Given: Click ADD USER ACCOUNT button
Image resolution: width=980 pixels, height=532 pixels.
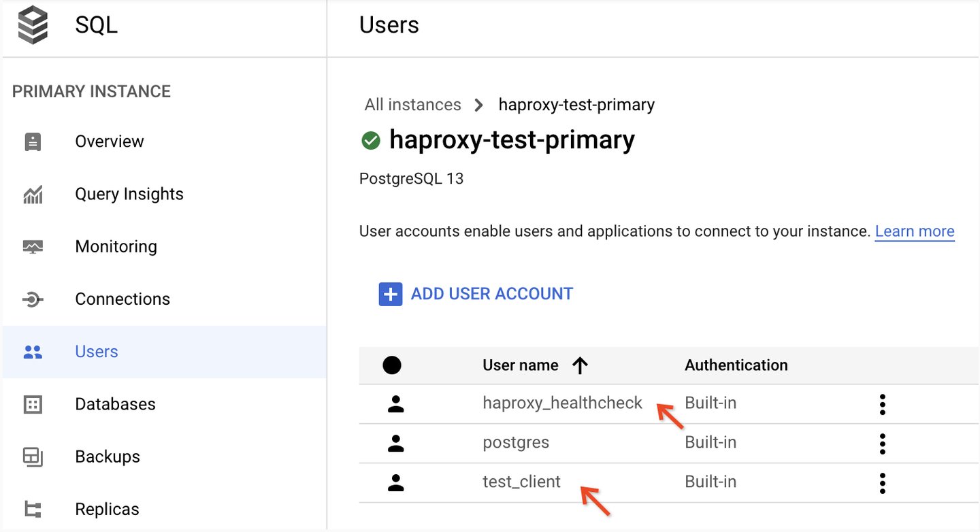Looking at the screenshot, I should [476, 294].
